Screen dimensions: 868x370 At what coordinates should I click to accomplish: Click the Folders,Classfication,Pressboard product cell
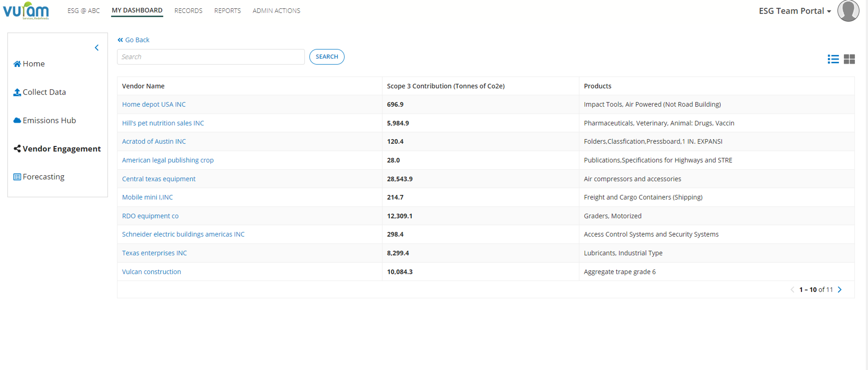653,141
